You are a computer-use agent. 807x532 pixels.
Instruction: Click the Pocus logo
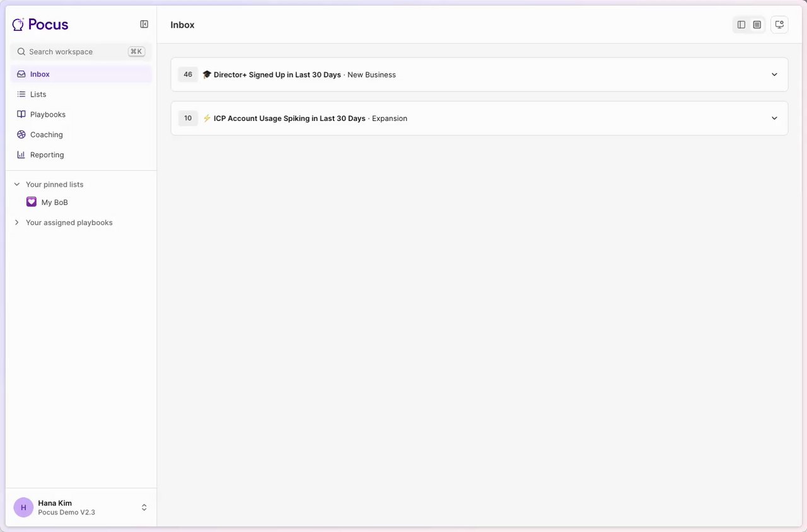point(40,25)
